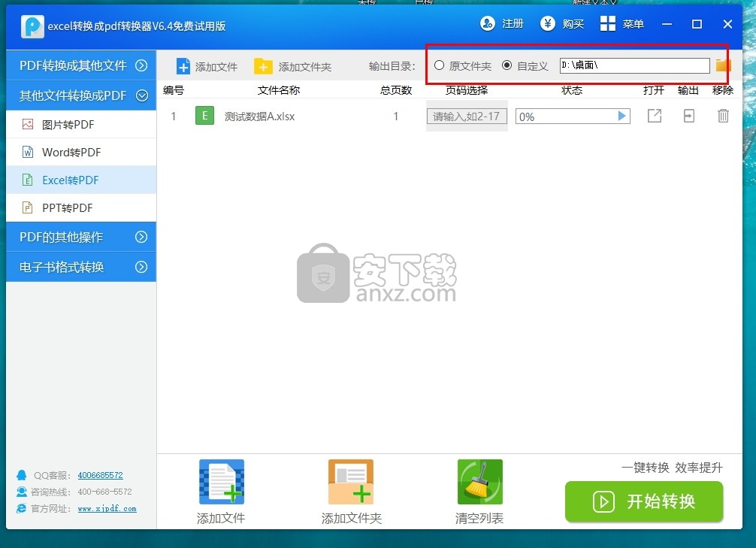This screenshot has height=548, width=756.
Task: Click the green 开始转换 button
Action: (644, 501)
